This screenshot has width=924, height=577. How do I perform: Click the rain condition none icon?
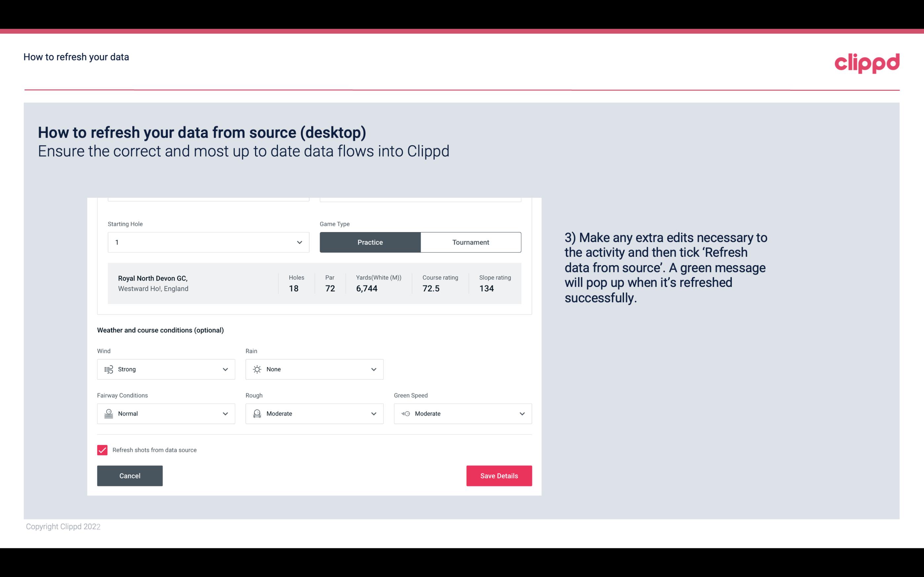point(257,369)
